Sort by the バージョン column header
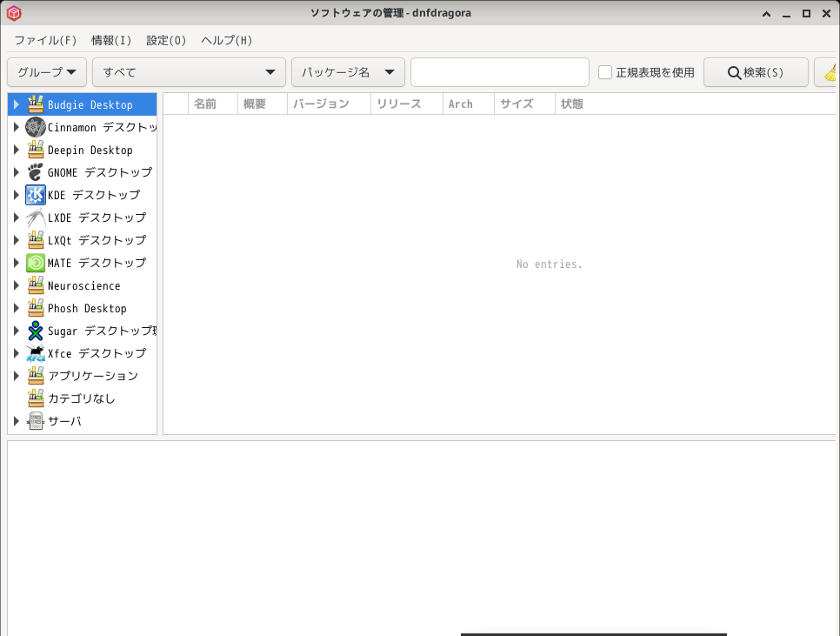The height and width of the screenshot is (636, 840). click(329, 104)
